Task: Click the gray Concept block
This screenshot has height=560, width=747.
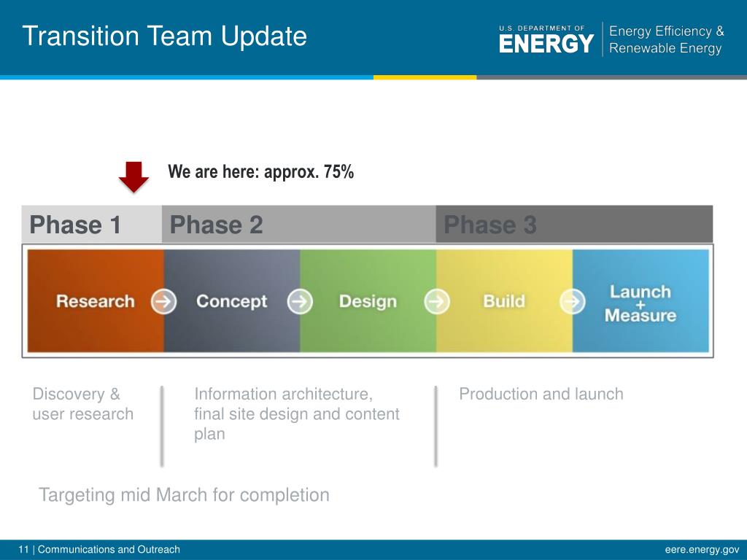Action: (x=232, y=301)
